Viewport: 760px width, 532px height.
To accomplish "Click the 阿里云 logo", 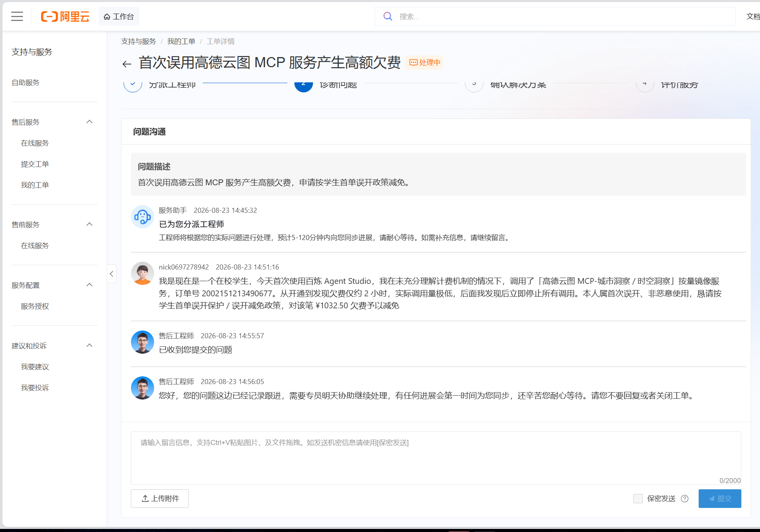I will tap(65, 16).
